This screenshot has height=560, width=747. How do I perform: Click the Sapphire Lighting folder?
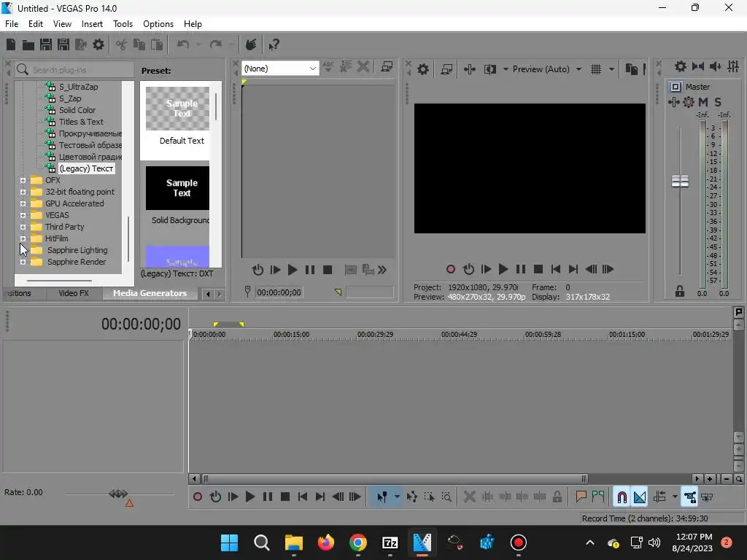(77, 251)
